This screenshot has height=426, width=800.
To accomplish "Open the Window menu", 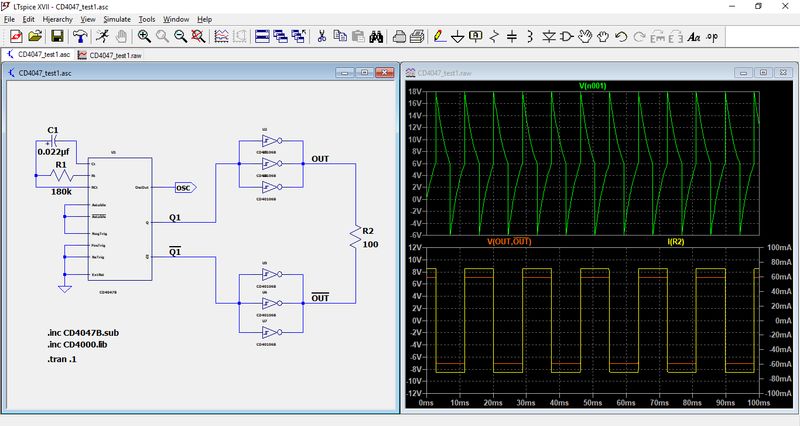I will (x=176, y=19).
